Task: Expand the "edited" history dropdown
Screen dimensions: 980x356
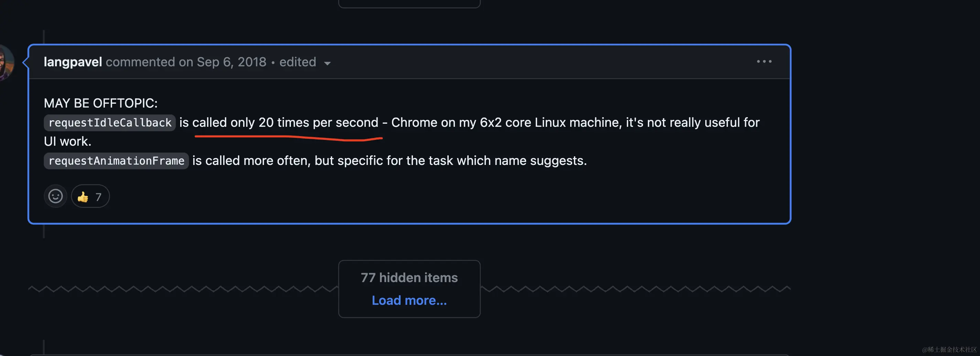Action: [x=305, y=62]
